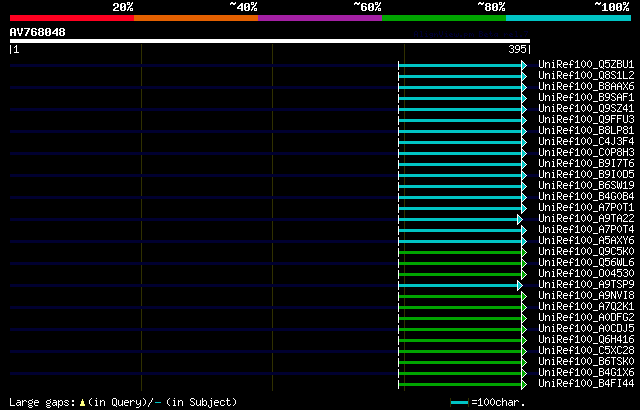Select the UniRef100_A7P0T4 label
640x410 pixels.
[x=586, y=230]
